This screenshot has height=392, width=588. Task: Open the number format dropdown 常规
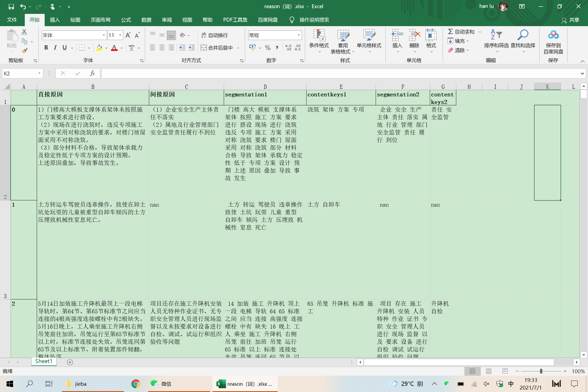(x=299, y=35)
